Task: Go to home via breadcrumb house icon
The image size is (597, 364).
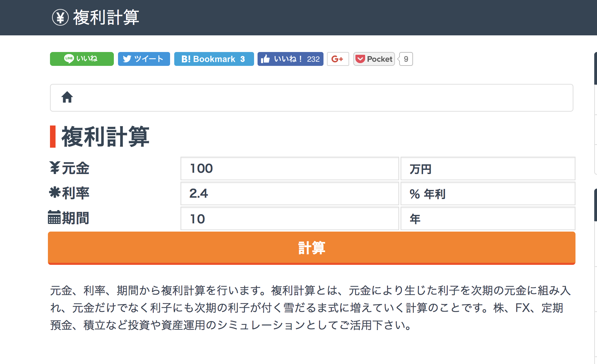Action: 67,97
